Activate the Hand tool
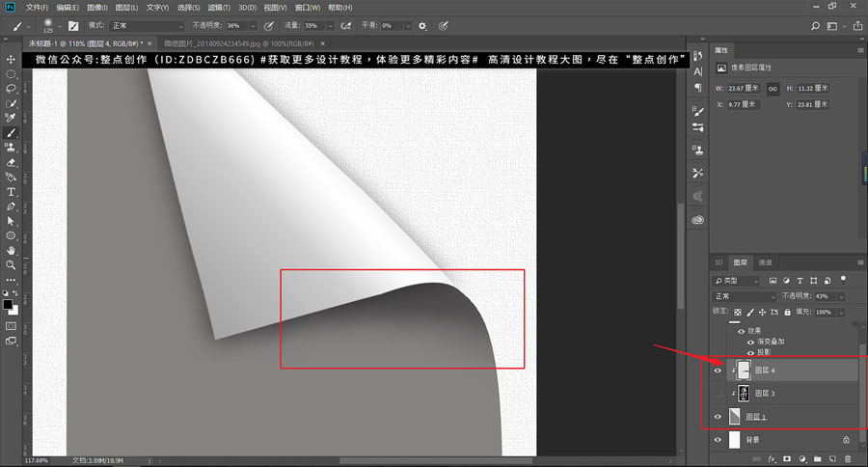This screenshot has width=868, height=467. pyautogui.click(x=11, y=250)
